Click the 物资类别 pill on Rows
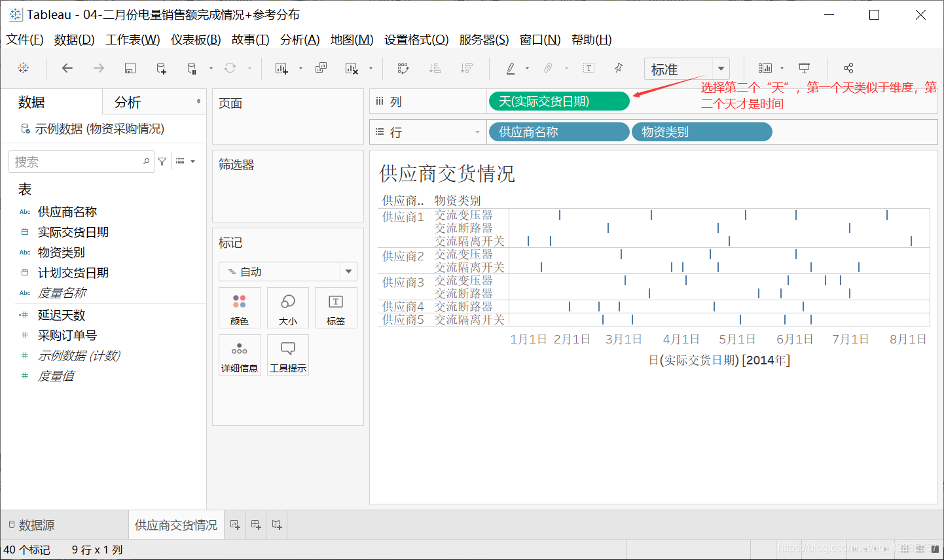The width and height of the screenshot is (944, 560). (x=702, y=132)
